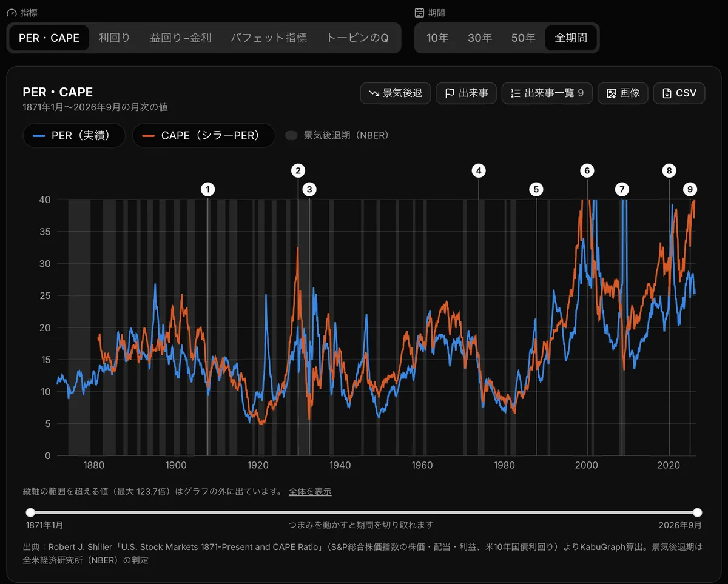Click the calendar icon beside 期間

point(419,13)
